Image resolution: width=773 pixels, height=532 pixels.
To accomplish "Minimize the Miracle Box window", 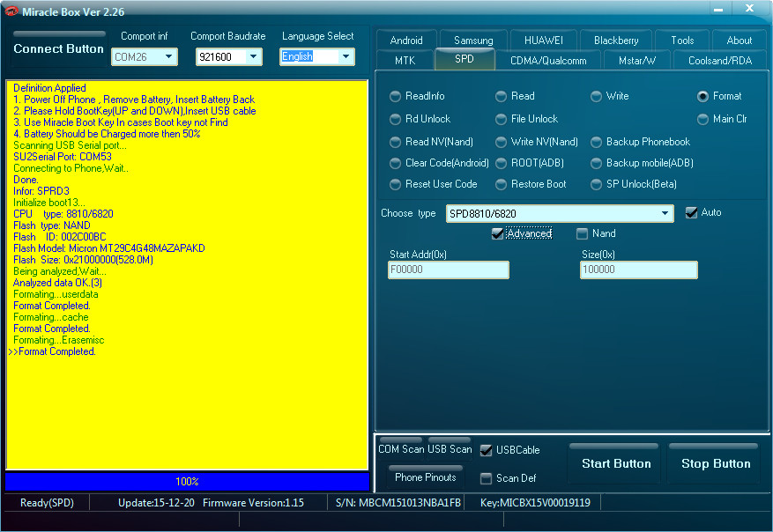I will [x=718, y=10].
